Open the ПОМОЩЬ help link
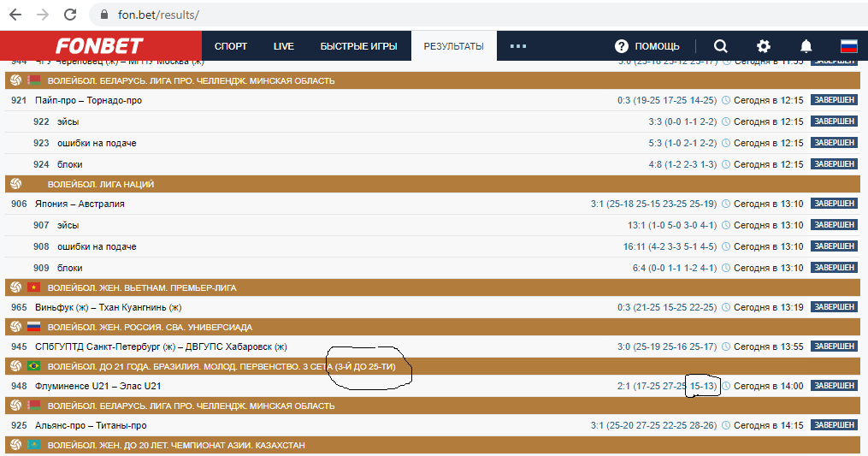This screenshot has height=456, width=868. click(x=647, y=46)
